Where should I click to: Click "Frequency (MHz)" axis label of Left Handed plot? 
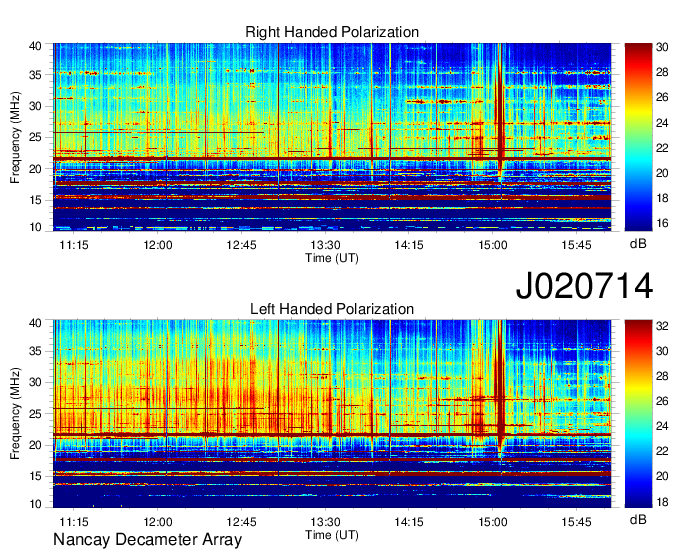click(x=15, y=414)
